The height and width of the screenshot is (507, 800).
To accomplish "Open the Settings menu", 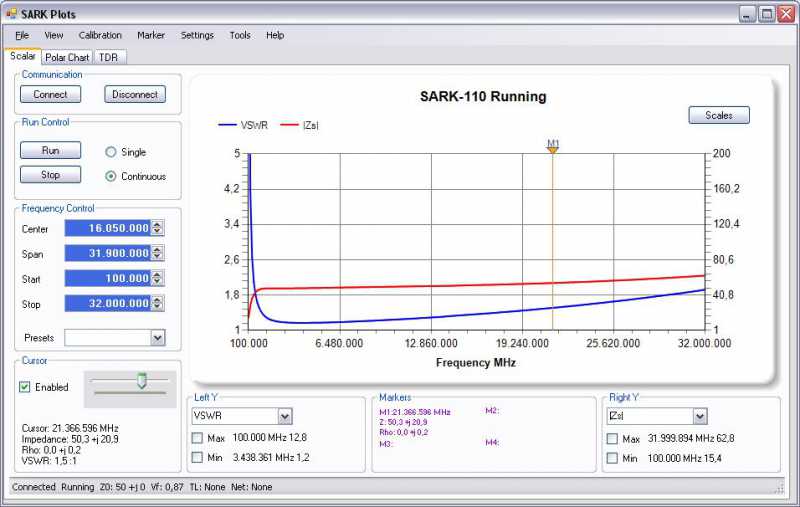I will click(x=197, y=35).
